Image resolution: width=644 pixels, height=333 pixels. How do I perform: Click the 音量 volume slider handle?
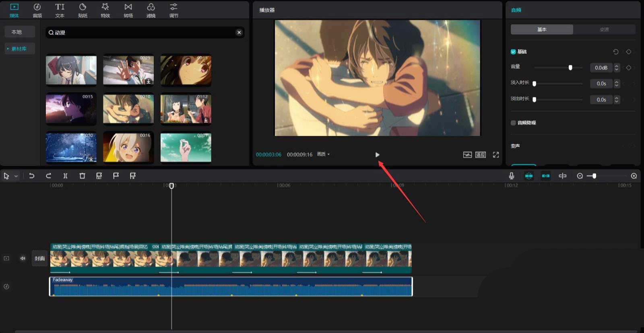pos(570,68)
